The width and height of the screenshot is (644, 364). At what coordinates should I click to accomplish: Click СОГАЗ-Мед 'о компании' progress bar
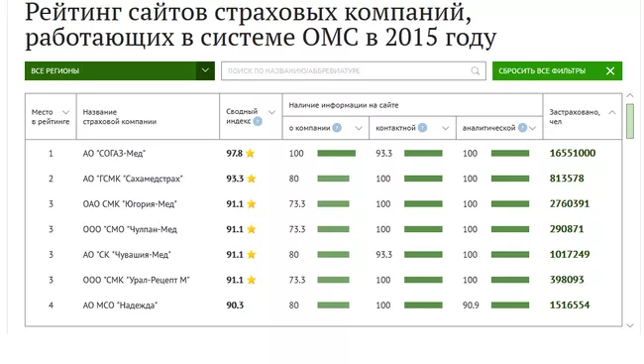(337, 154)
